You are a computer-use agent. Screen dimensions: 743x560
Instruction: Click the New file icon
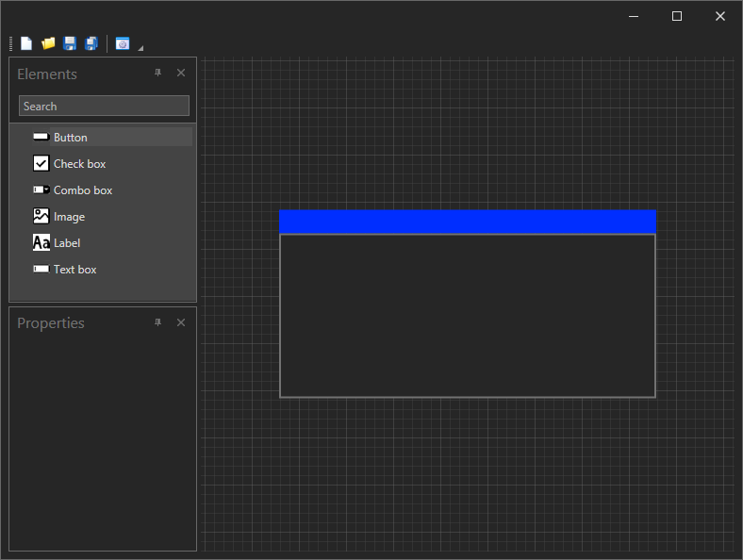point(26,43)
